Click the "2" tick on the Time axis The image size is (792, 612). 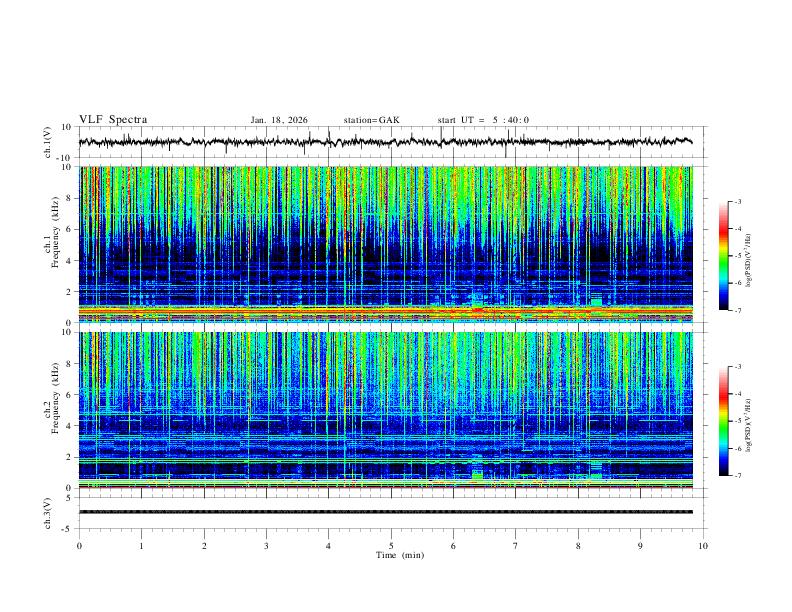[x=204, y=546]
